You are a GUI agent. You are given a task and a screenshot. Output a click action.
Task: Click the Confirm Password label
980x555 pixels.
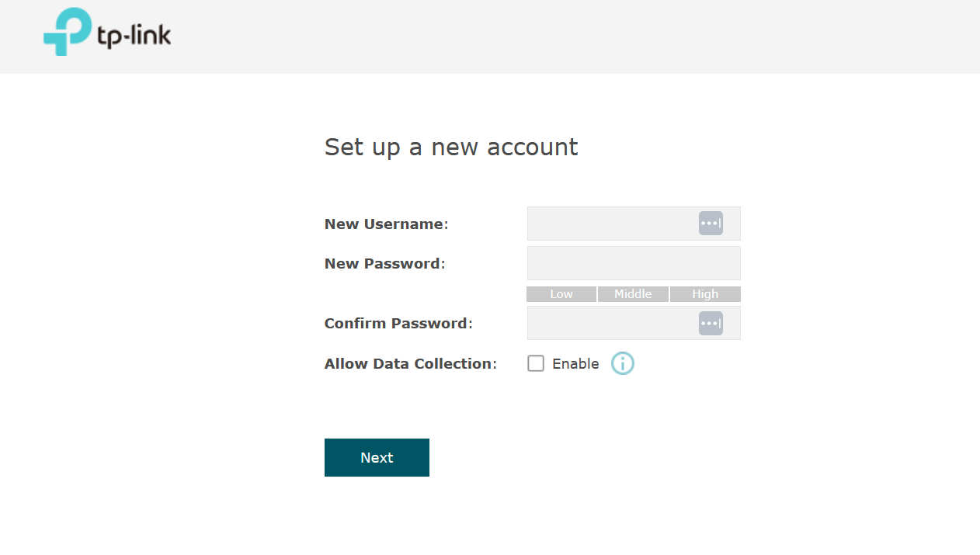(398, 324)
